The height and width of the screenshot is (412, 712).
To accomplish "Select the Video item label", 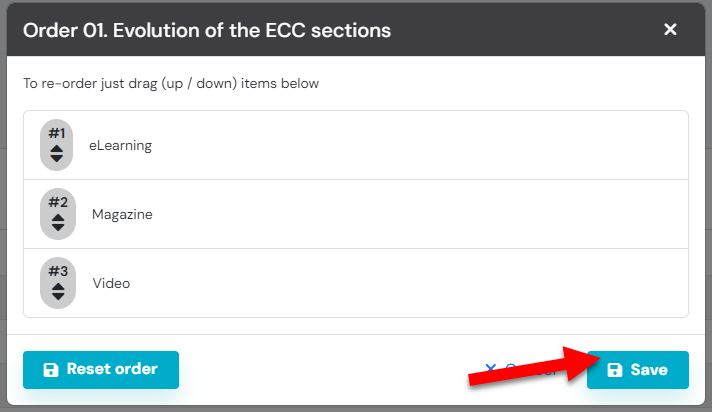I will click(111, 283).
